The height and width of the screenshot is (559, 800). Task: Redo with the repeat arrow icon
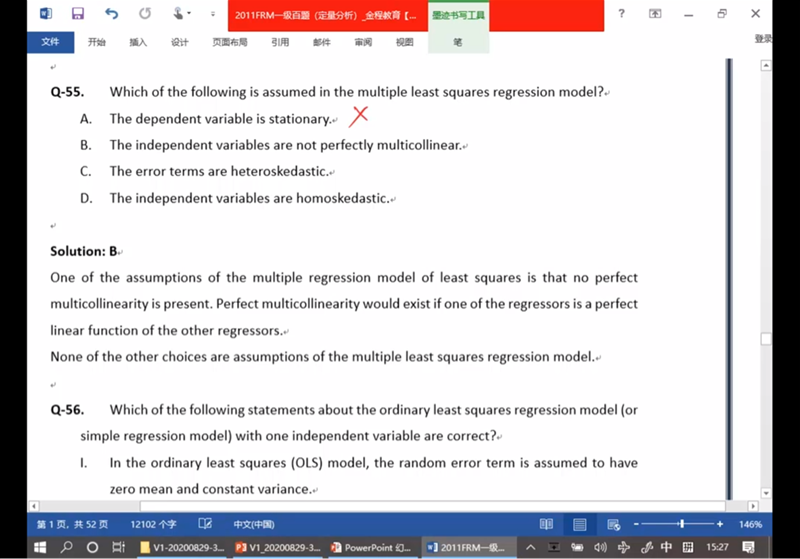click(145, 13)
